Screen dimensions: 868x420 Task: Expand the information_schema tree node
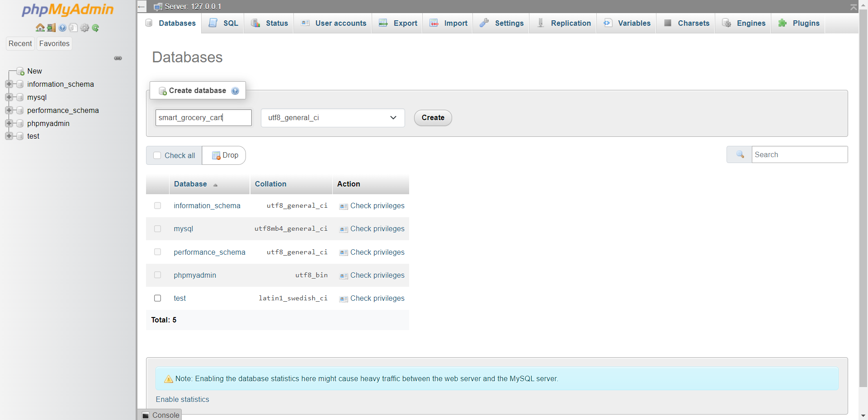point(9,84)
